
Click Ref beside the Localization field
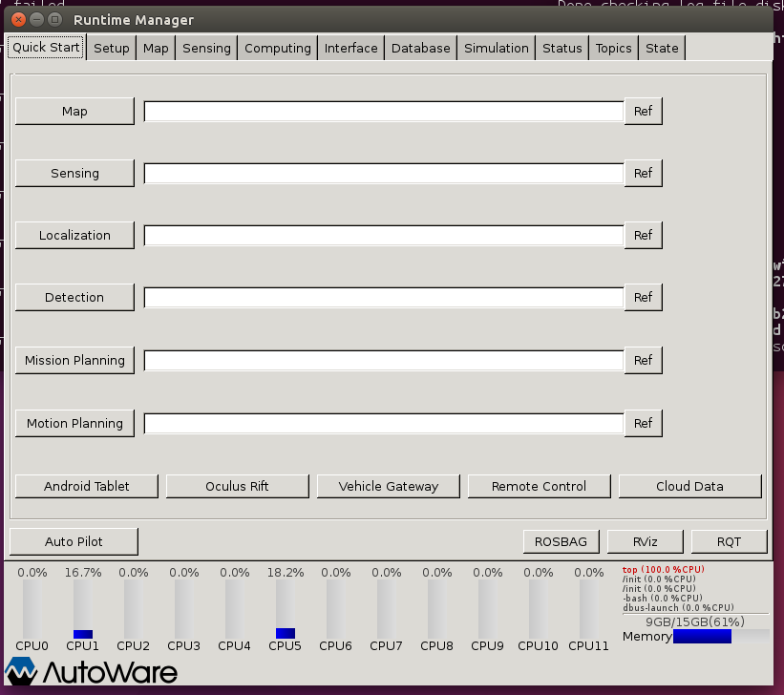(643, 235)
